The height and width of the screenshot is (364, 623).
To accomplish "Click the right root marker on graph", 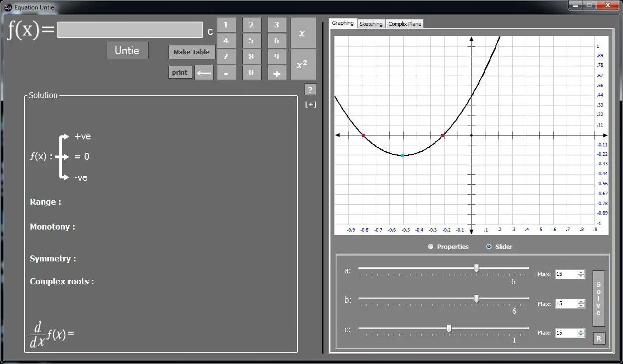I will coord(443,135).
